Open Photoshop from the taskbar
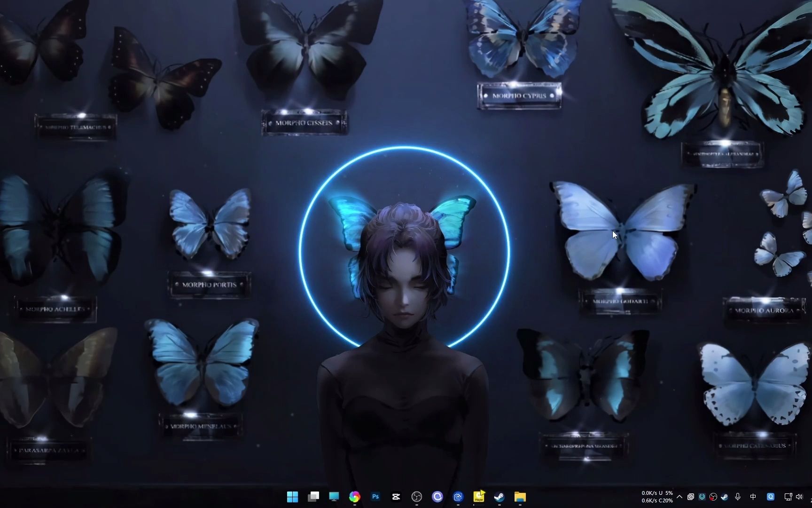 pyautogui.click(x=375, y=497)
